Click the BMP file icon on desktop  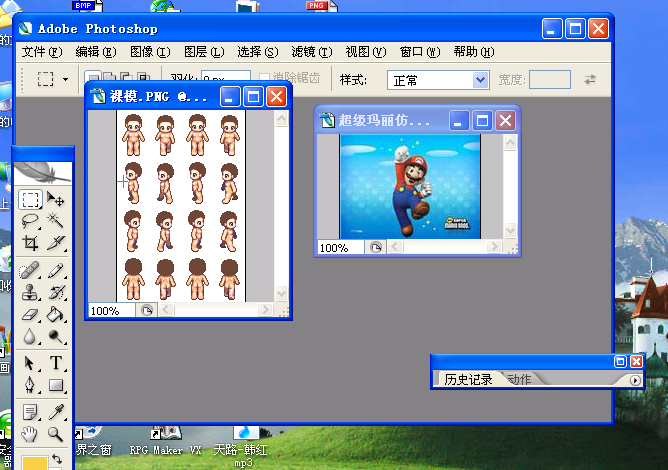pos(88,6)
